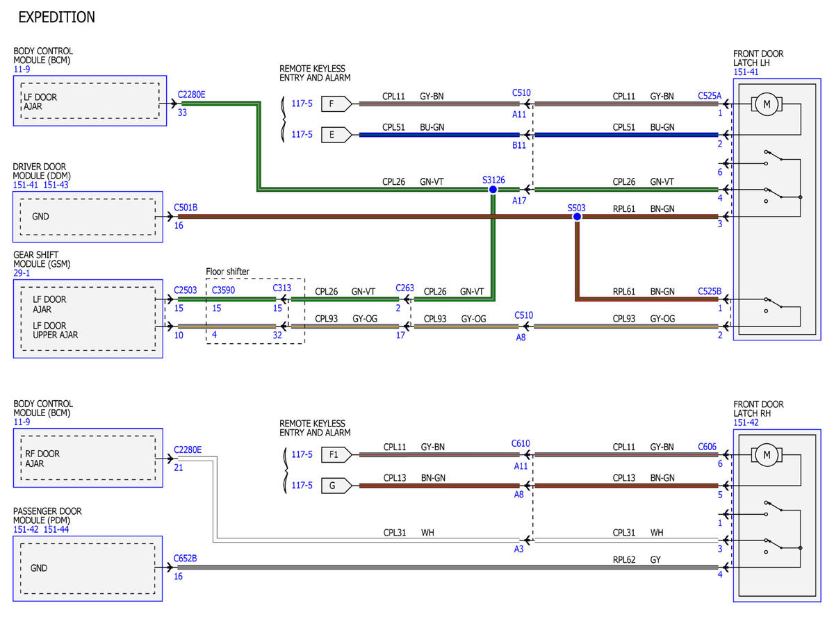Viewport: 834px width, 644px height.
Task: Click the EXPEDITION title
Action: [x=57, y=17]
